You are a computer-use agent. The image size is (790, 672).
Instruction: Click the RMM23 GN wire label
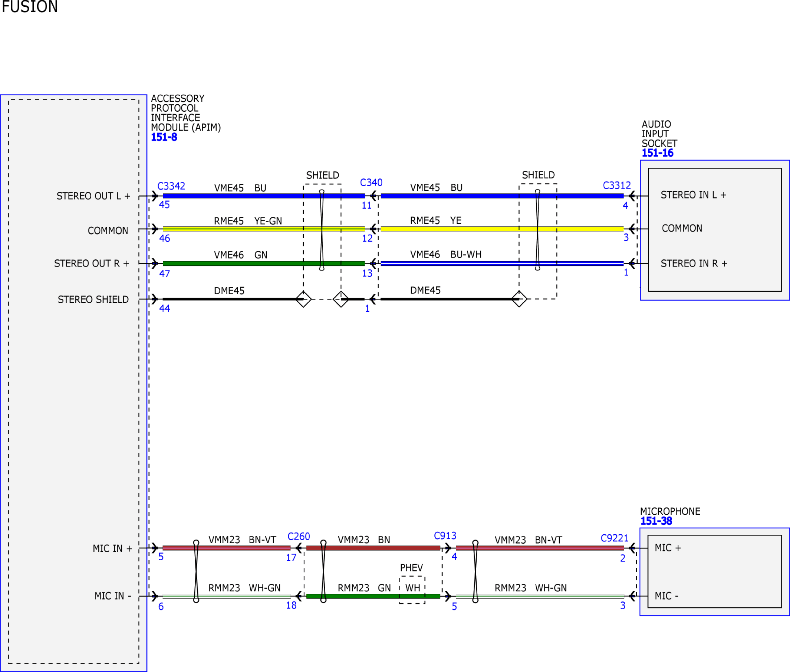point(364,588)
